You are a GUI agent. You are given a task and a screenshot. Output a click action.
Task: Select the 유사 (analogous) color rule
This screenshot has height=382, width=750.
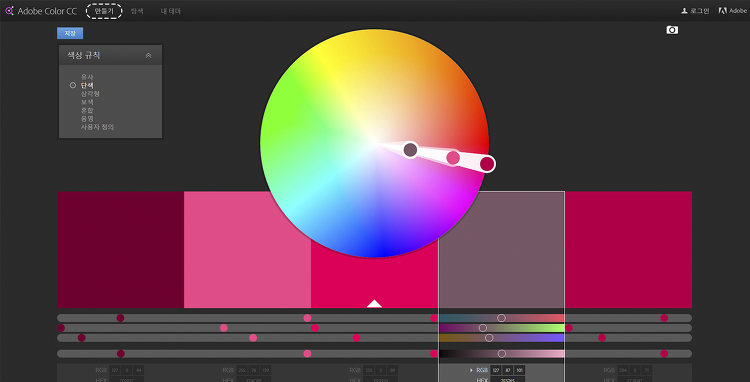point(87,76)
